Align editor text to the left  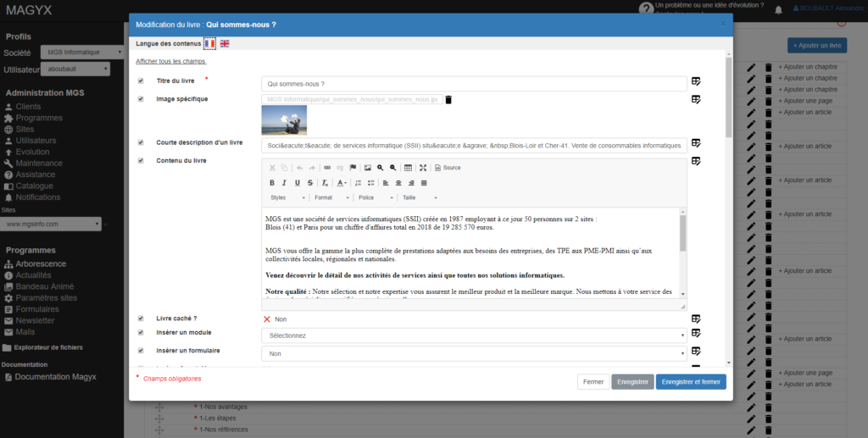pyautogui.click(x=386, y=183)
